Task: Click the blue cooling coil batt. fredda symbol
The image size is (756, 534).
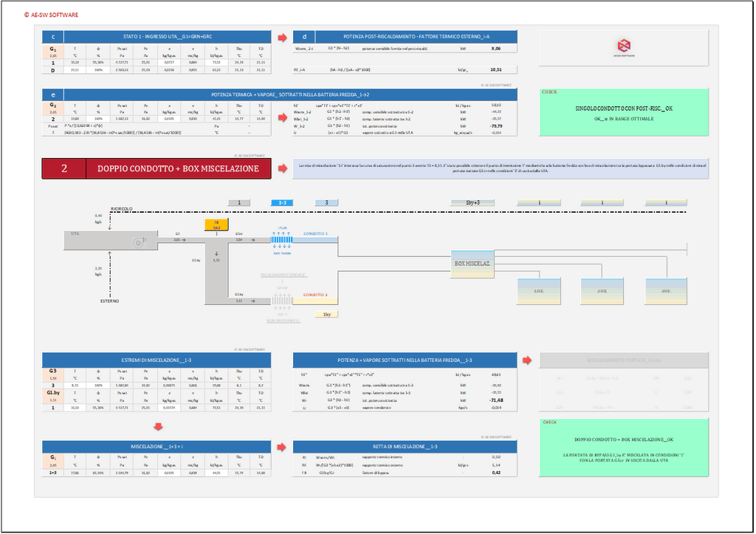Action: point(282,240)
